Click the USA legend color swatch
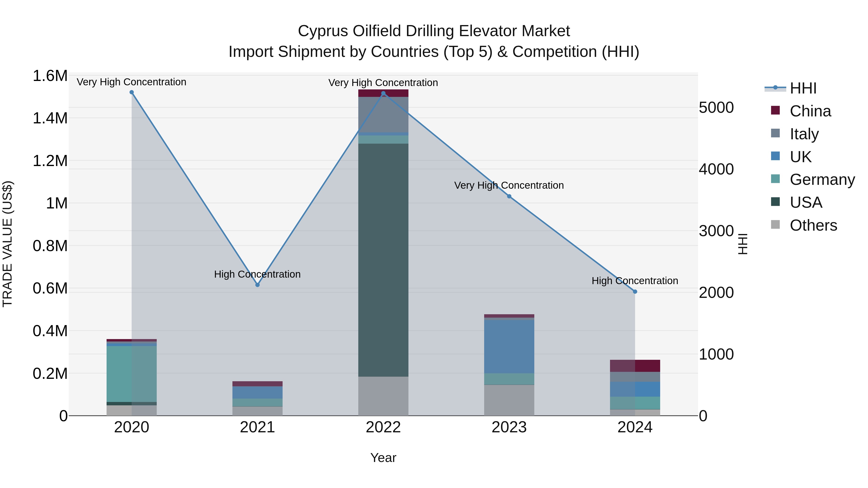The height and width of the screenshot is (488, 868). (775, 201)
